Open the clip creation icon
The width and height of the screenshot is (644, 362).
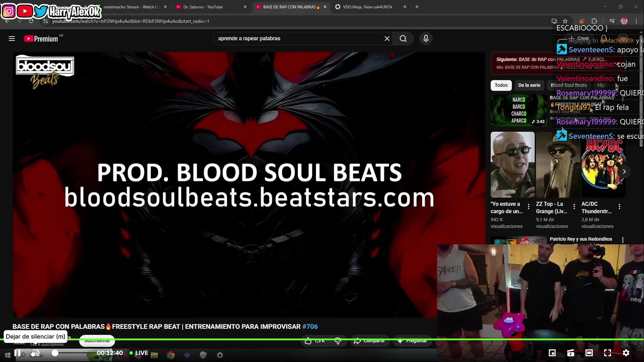click(x=571, y=353)
